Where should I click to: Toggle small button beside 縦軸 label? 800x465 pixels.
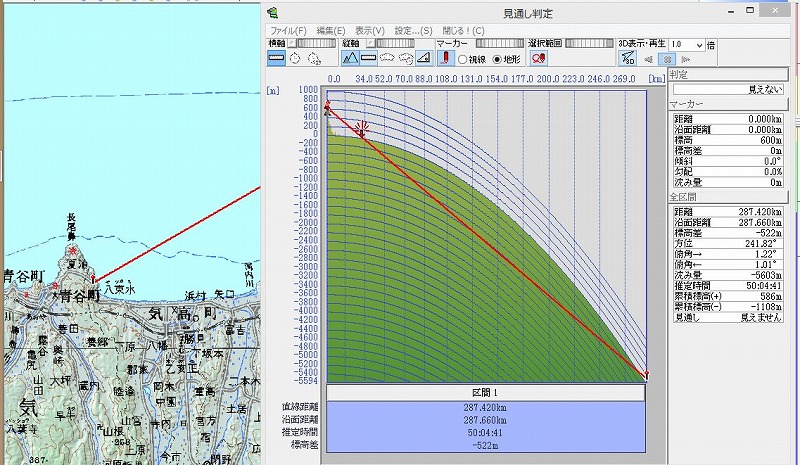point(371,43)
